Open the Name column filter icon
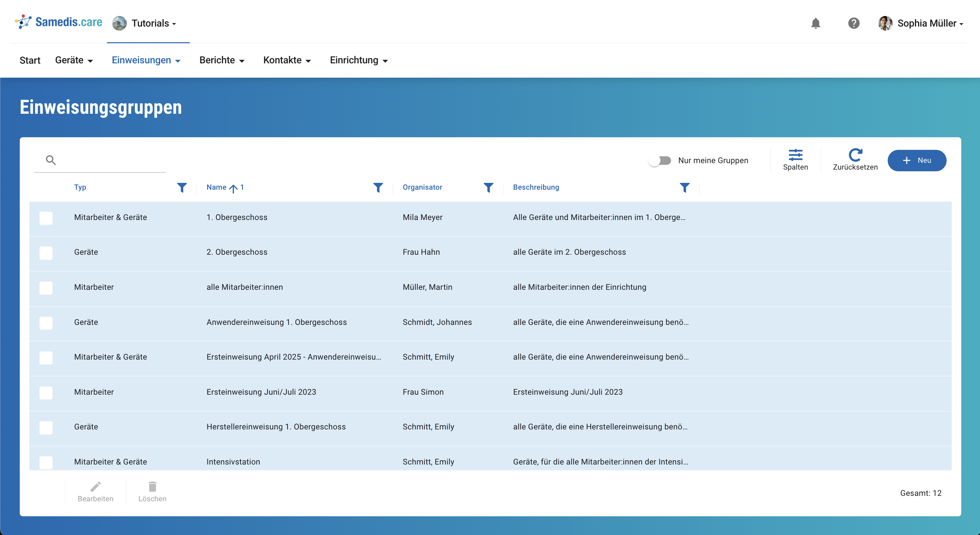The height and width of the screenshot is (535, 980). click(x=378, y=187)
